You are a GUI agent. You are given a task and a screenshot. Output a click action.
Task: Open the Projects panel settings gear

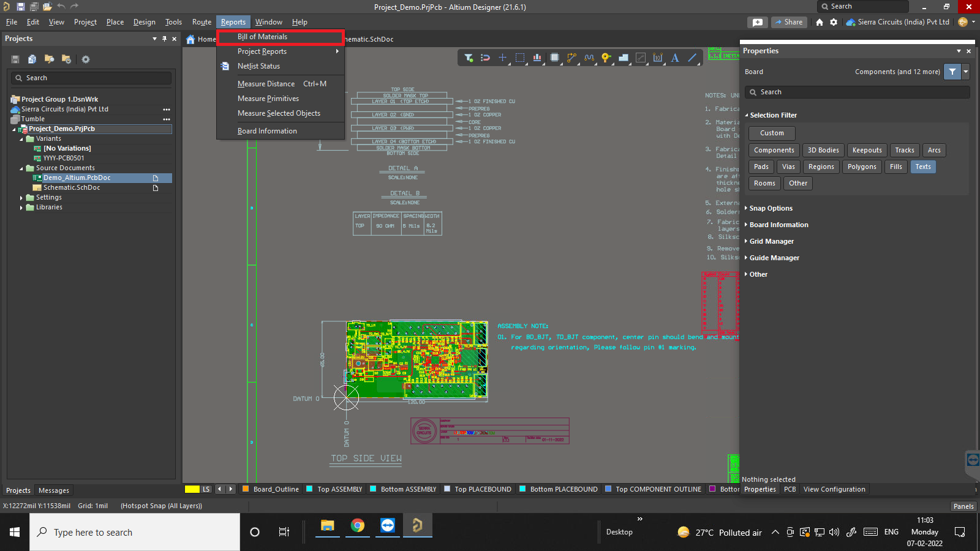[x=86, y=59]
